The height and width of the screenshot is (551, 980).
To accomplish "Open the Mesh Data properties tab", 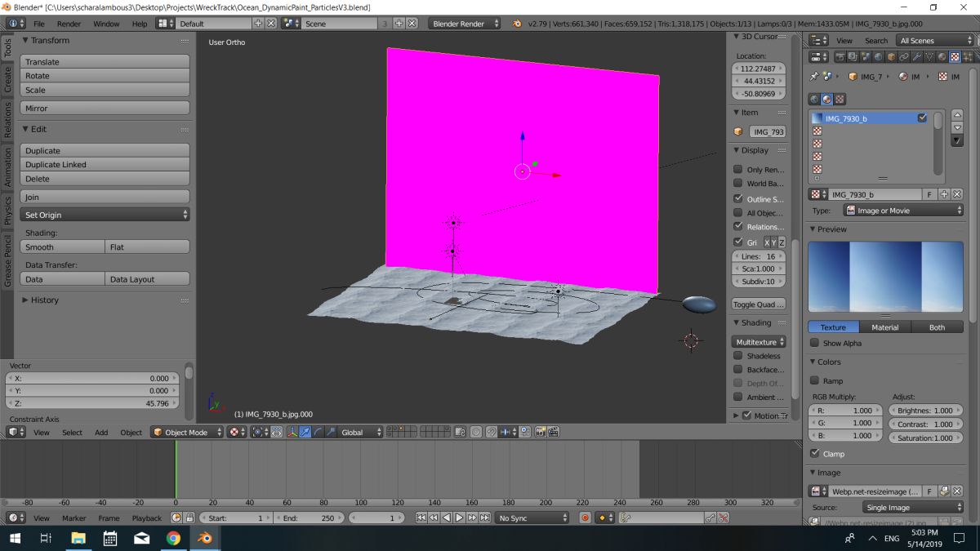I will pyautogui.click(x=929, y=56).
